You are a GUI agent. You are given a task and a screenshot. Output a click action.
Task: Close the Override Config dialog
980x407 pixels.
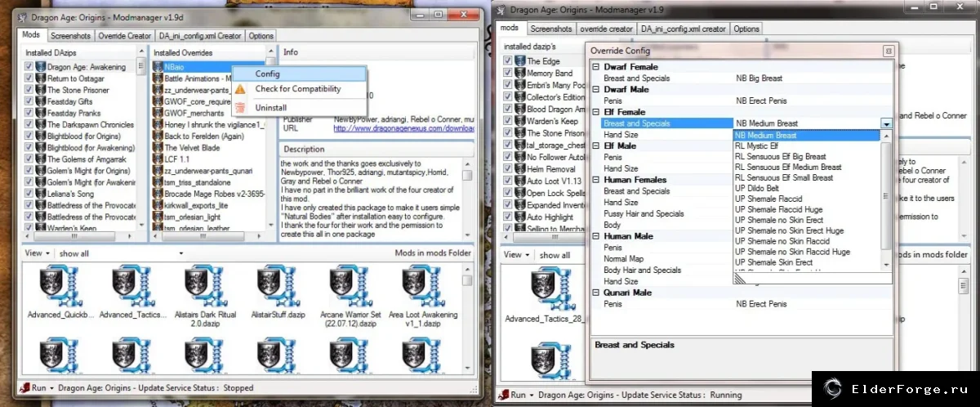tap(888, 51)
